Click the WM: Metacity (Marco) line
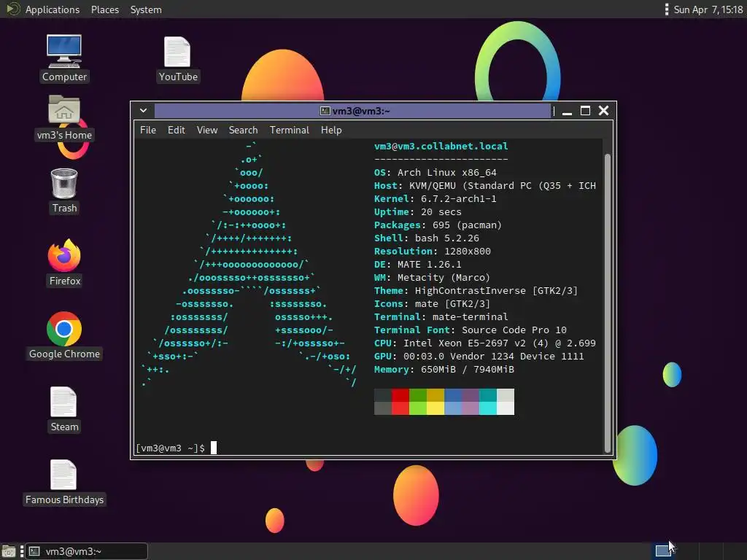 [x=432, y=277]
